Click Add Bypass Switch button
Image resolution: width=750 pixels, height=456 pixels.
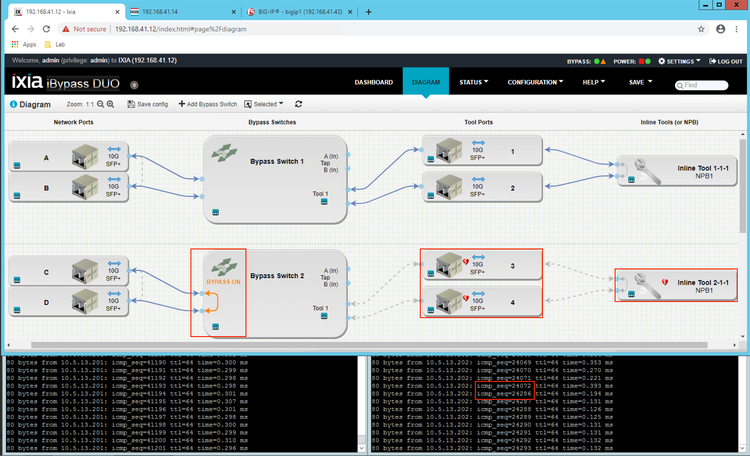pos(207,104)
